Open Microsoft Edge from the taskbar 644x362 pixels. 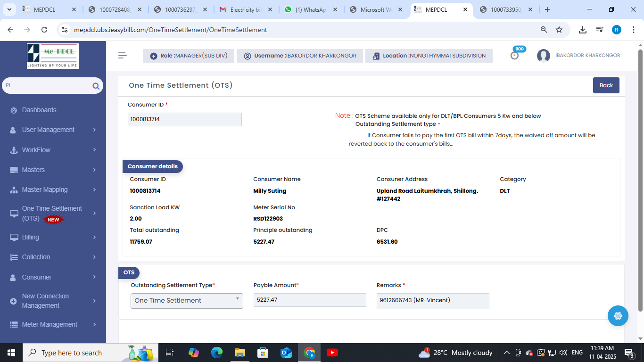217,353
